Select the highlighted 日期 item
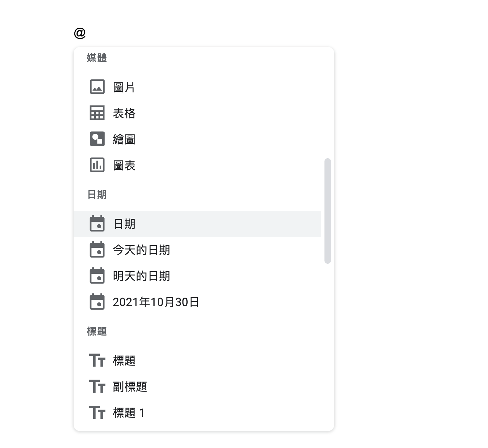 pyautogui.click(x=124, y=224)
